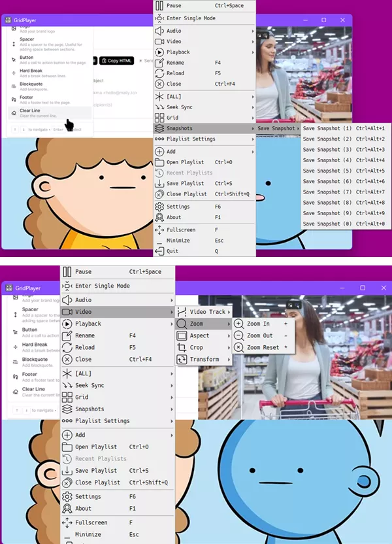This screenshot has width=392, height=544.
Task: Click Clear Line option in the upper window
Action: pyautogui.click(x=50, y=112)
